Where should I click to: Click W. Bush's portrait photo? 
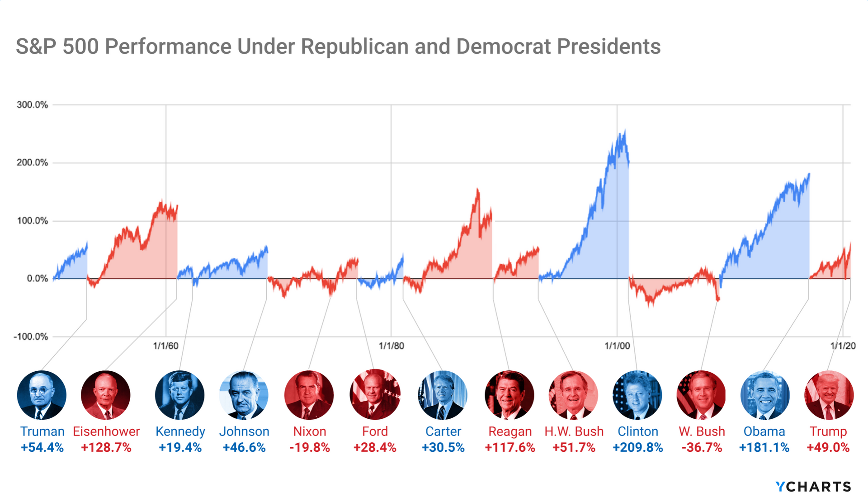(x=702, y=395)
